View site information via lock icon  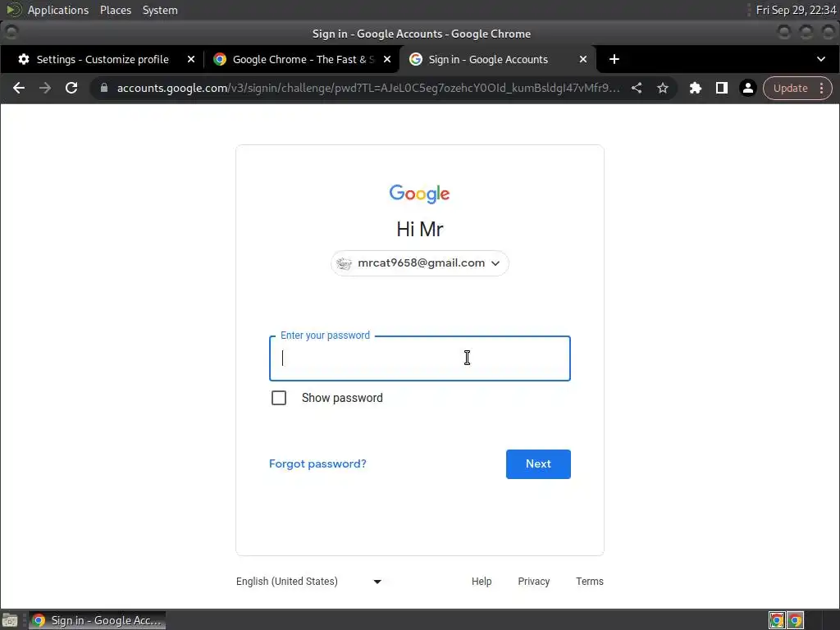coord(104,88)
